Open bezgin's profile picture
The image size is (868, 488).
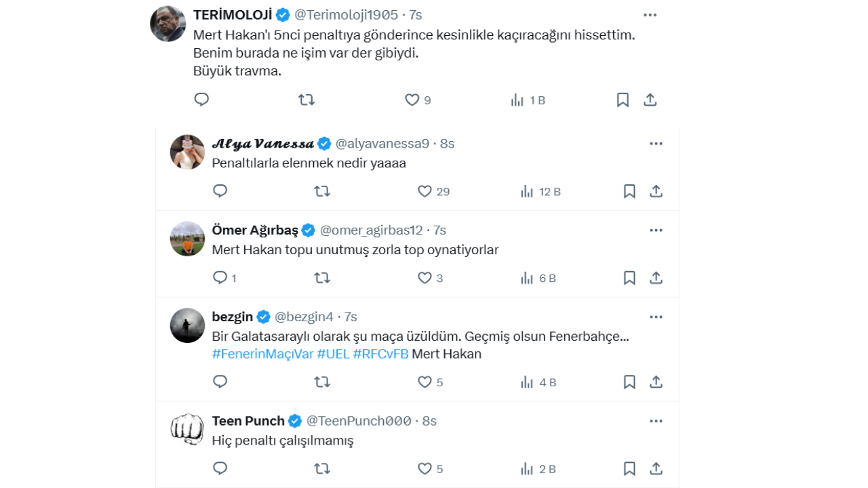coord(187,325)
